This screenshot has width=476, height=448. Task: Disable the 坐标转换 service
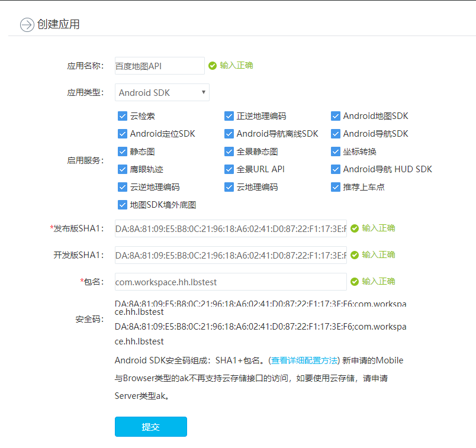click(x=336, y=152)
